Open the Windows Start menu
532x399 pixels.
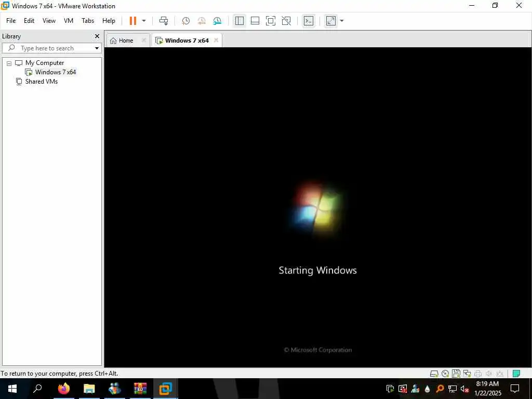coord(12,389)
